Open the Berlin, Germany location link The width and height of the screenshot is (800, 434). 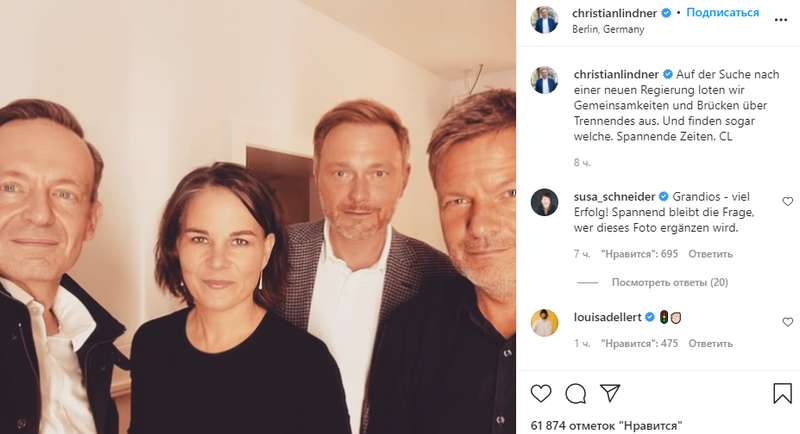[x=608, y=30]
